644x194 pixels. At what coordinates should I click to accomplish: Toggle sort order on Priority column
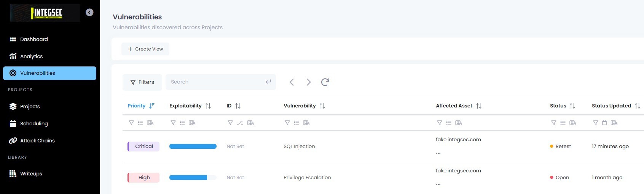pos(151,106)
